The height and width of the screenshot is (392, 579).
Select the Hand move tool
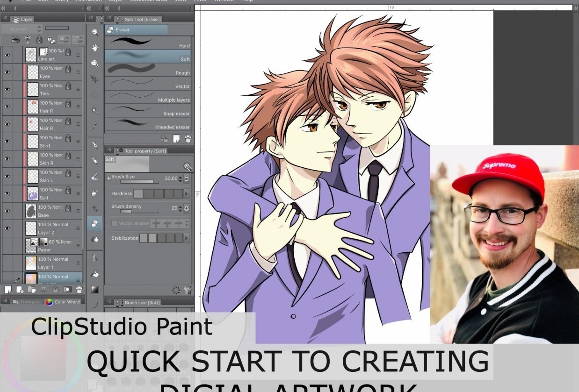[x=95, y=48]
